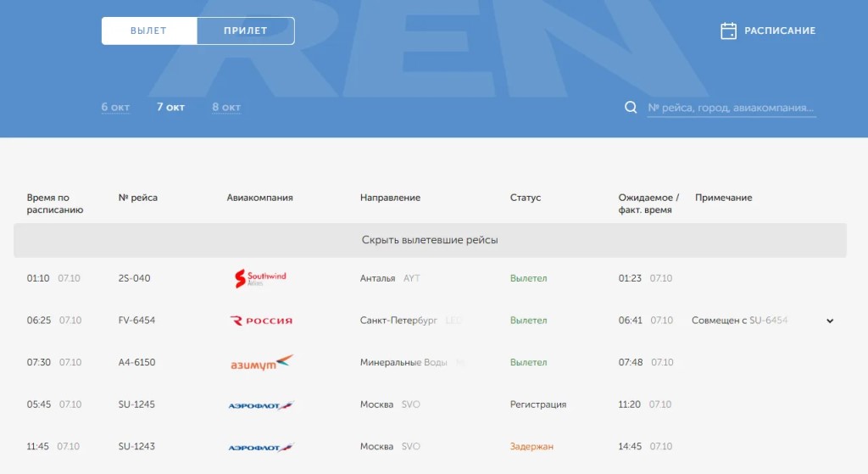Click actual time 07:48
The image size is (868, 474).
(631, 362)
